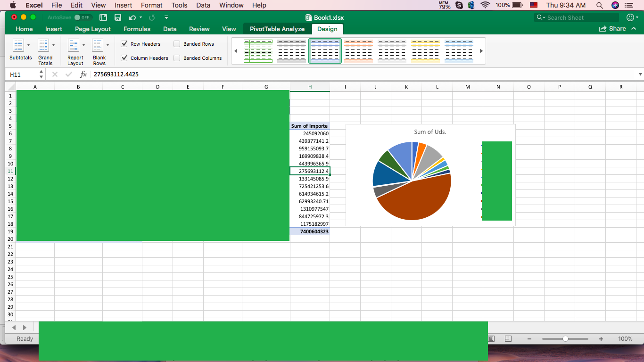Image resolution: width=644 pixels, height=362 pixels.
Task: Open the Apple menu
Action: pyautogui.click(x=13, y=5)
